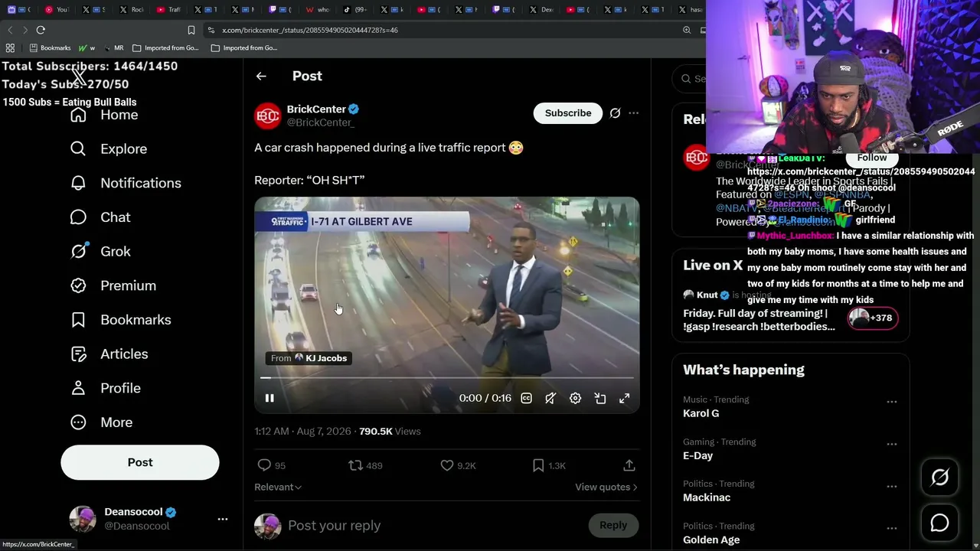Switch to the YouTube browser tab
This screenshot has height=551, width=980.
tap(56, 10)
